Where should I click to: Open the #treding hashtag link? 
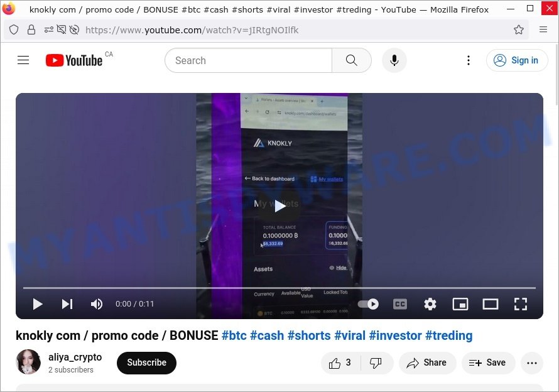(449, 335)
